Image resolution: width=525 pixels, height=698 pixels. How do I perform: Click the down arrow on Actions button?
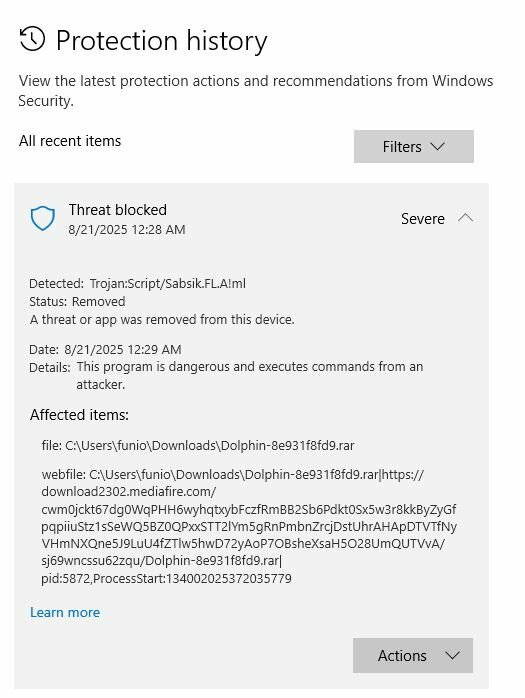(452, 656)
